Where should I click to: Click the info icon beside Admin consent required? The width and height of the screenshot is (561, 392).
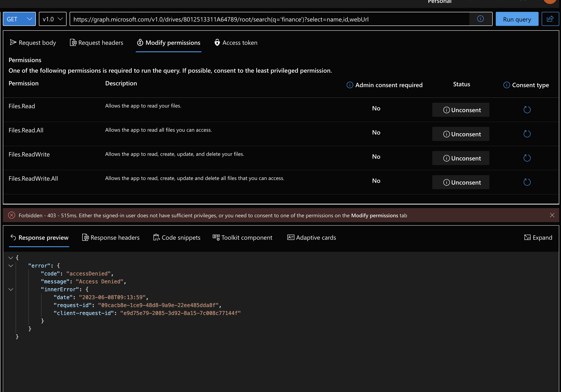click(349, 85)
